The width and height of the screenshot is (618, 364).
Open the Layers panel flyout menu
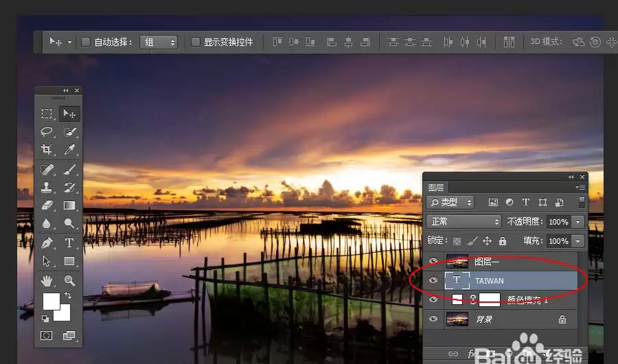[x=580, y=187]
